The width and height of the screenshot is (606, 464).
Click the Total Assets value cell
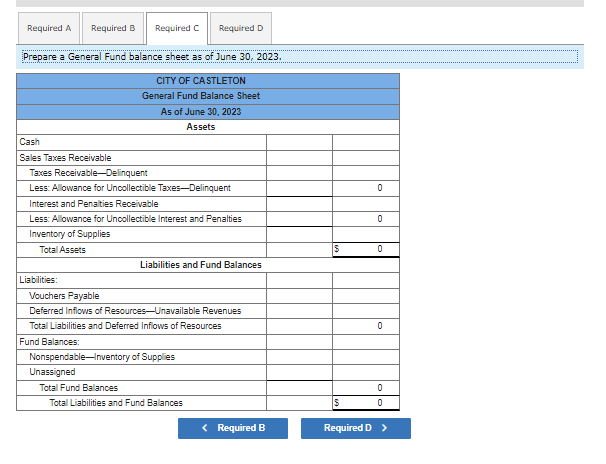coord(366,250)
